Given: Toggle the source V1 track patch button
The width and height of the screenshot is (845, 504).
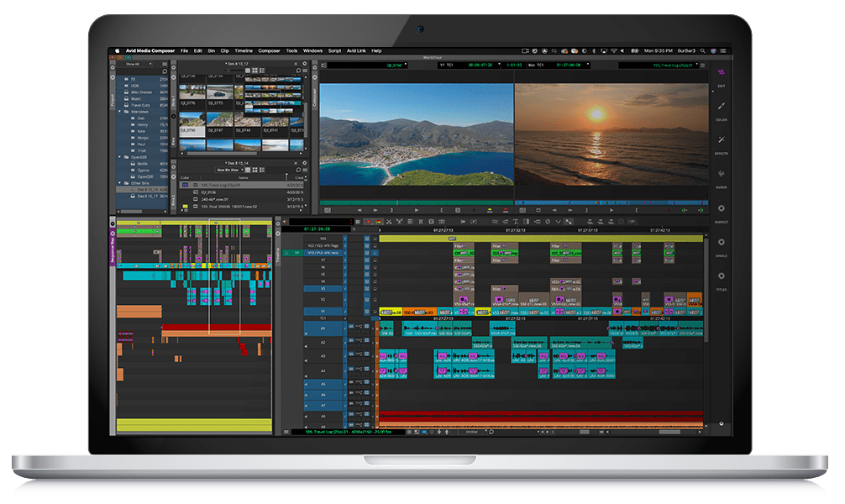Looking at the screenshot, I should point(297,252).
